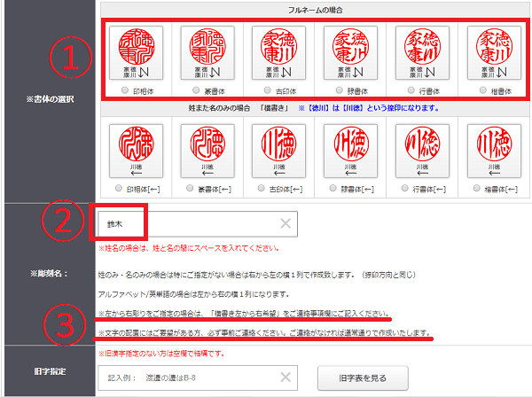Choose the 印相体[←] horizontal radio button
This screenshot has width=532, height=397.
point(119,188)
